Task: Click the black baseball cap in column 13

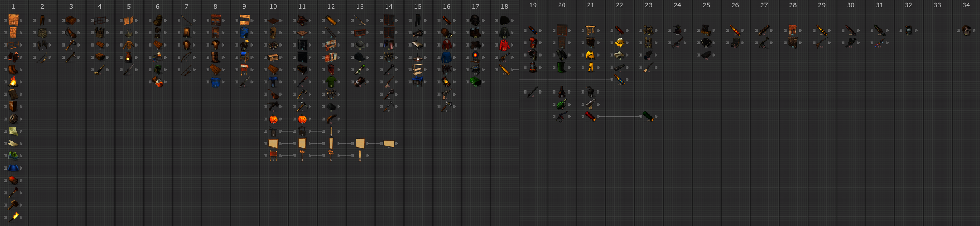Action: click(360, 57)
